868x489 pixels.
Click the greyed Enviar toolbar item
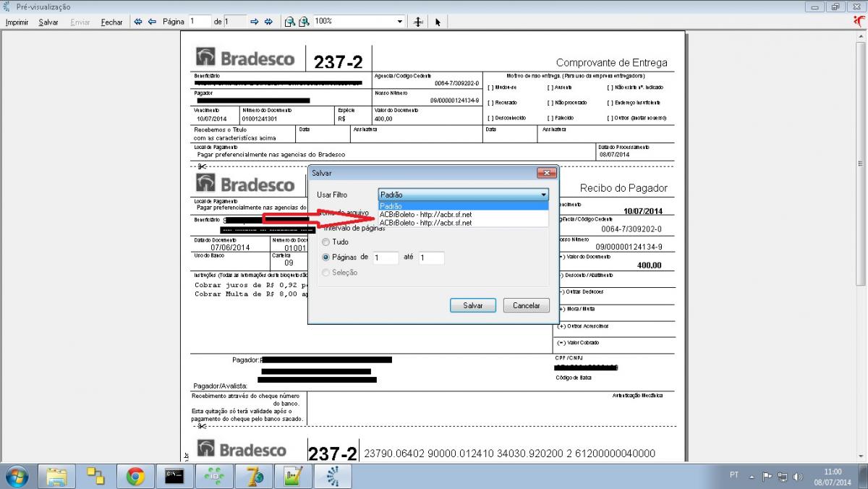pyautogui.click(x=80, y=22)
